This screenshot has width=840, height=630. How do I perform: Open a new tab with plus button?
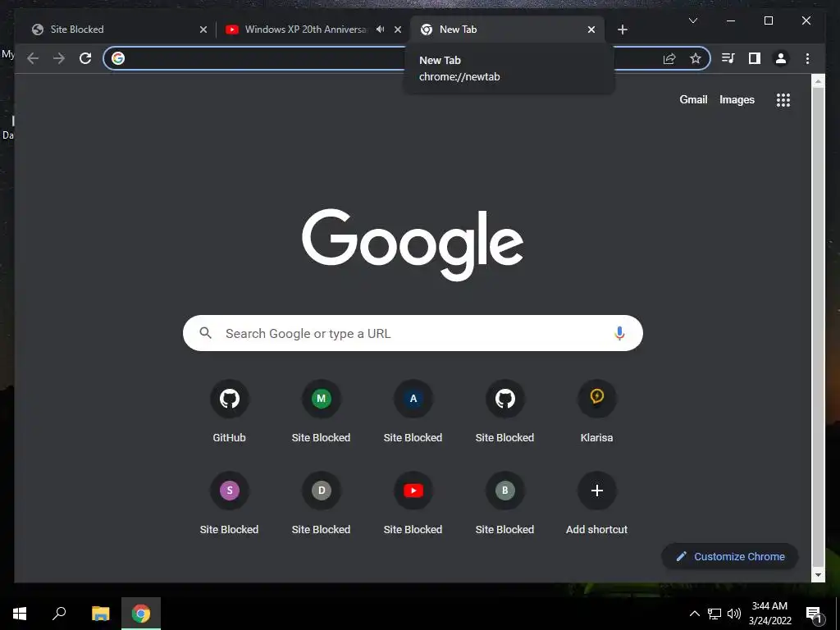pos(622,30)
